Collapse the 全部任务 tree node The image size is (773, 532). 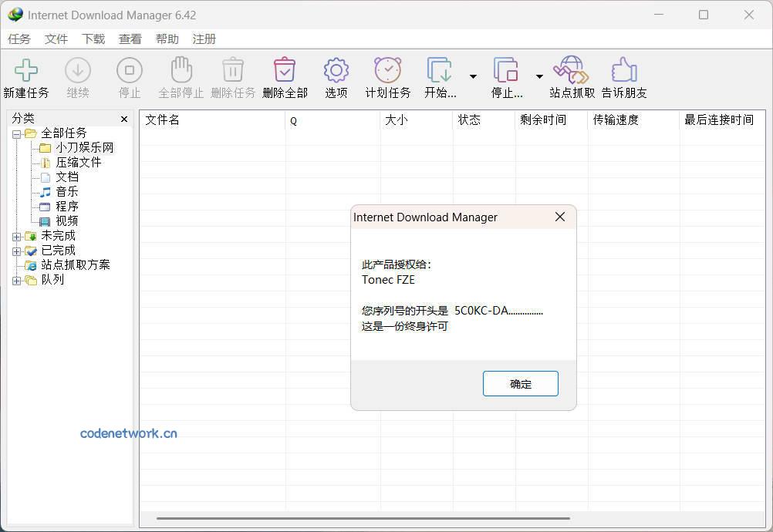pyautogui.click(x=16, y=134)
